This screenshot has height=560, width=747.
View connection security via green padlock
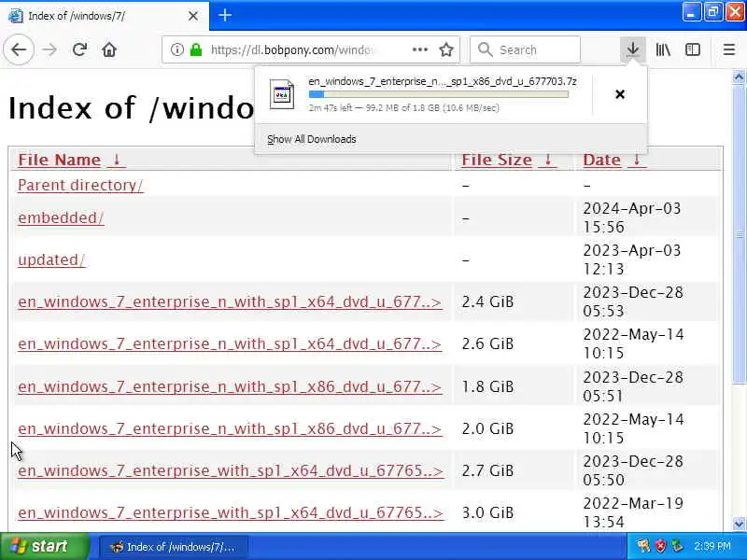pos(196,49)
